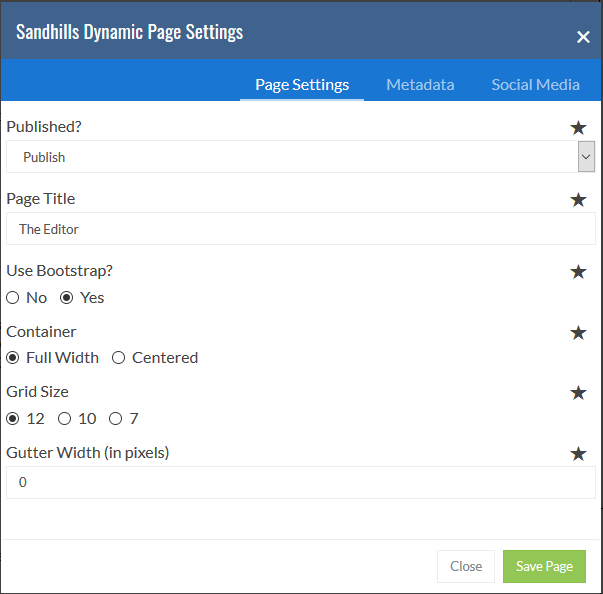This screenshot has width=603, height=594.
Task: Click the Sandhills Dynamic Page Settings heading
Action: (130, 32)
